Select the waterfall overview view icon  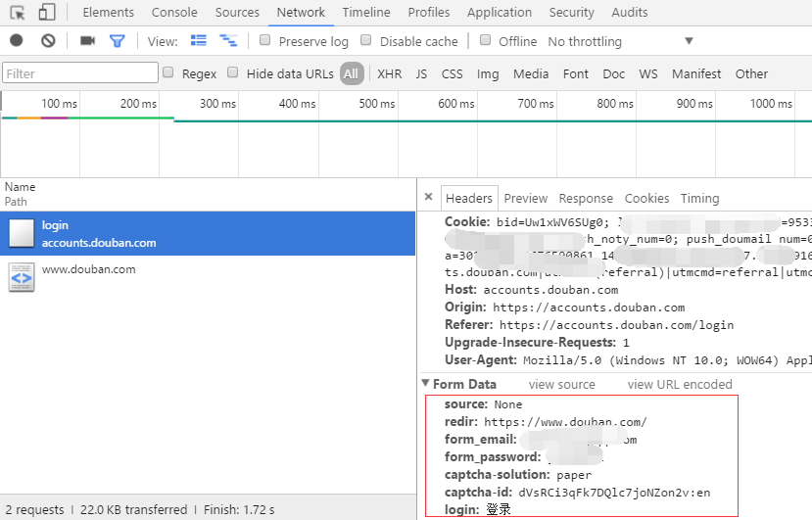tap(228, 41)
